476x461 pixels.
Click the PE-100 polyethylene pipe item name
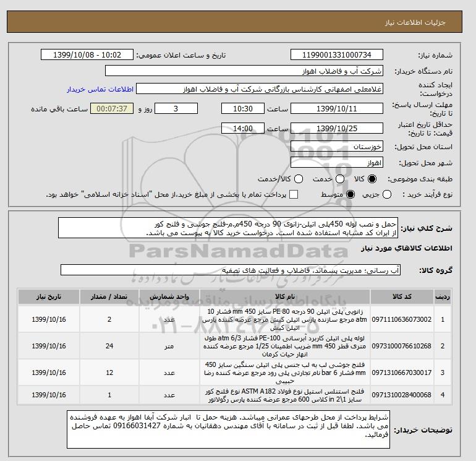[285, 346]
